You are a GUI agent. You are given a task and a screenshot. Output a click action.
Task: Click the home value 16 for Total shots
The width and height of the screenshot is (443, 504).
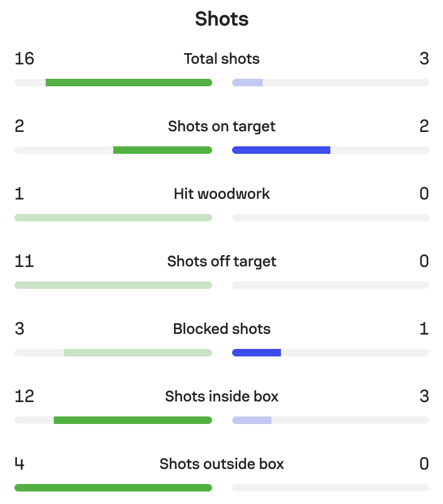[24, 59]
